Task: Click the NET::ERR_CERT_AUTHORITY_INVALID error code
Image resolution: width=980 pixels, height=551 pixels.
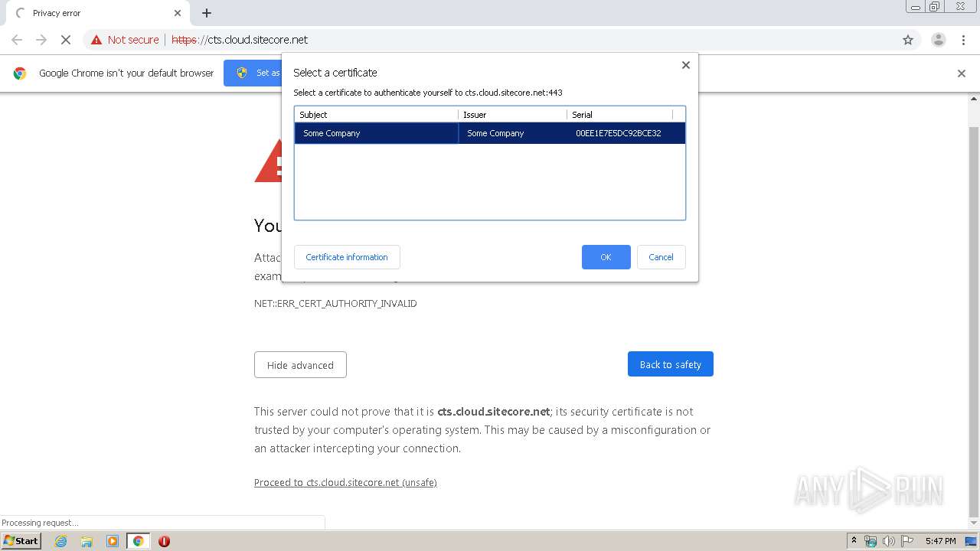Action: [x=335, y=304]
